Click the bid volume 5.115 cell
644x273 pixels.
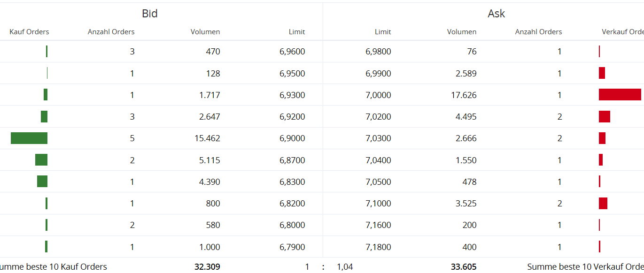tap(209, 160)
